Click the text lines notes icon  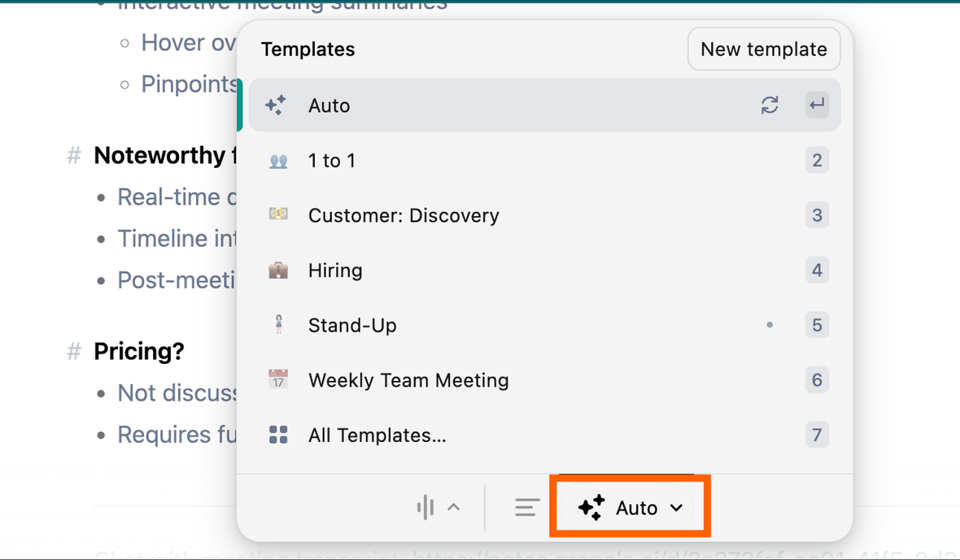527,508
